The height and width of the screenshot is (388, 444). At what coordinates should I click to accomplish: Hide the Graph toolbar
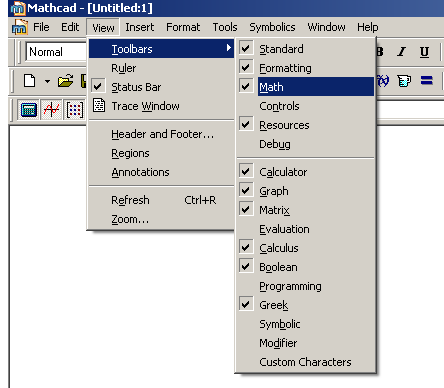click(x=306, y=191)
